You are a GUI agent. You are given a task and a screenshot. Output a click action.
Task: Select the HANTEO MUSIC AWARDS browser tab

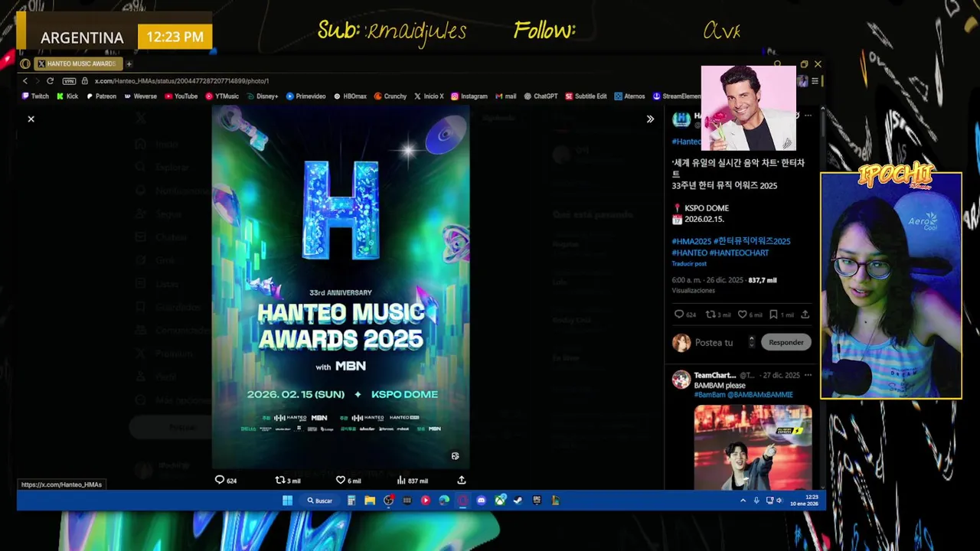(79, 64)
